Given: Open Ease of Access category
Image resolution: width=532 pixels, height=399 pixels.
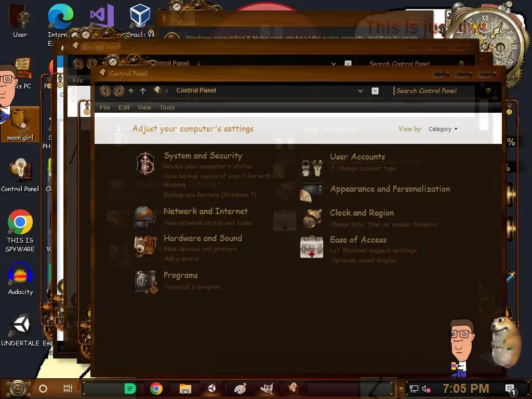Looking at the screenshot, I should pyautogui.click(x=358, y=240).
